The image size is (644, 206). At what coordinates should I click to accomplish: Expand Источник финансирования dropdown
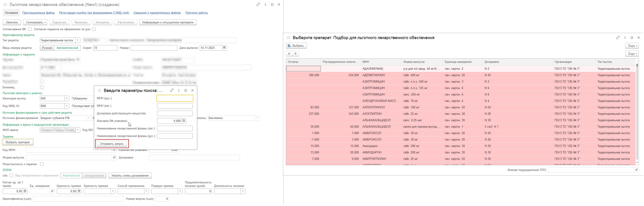pos(89,118)
